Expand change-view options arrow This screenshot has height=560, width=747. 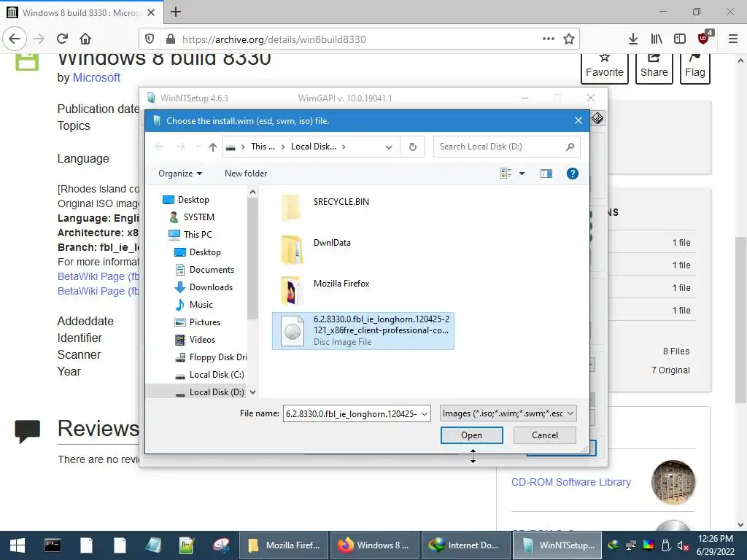(x=522, y=174)
